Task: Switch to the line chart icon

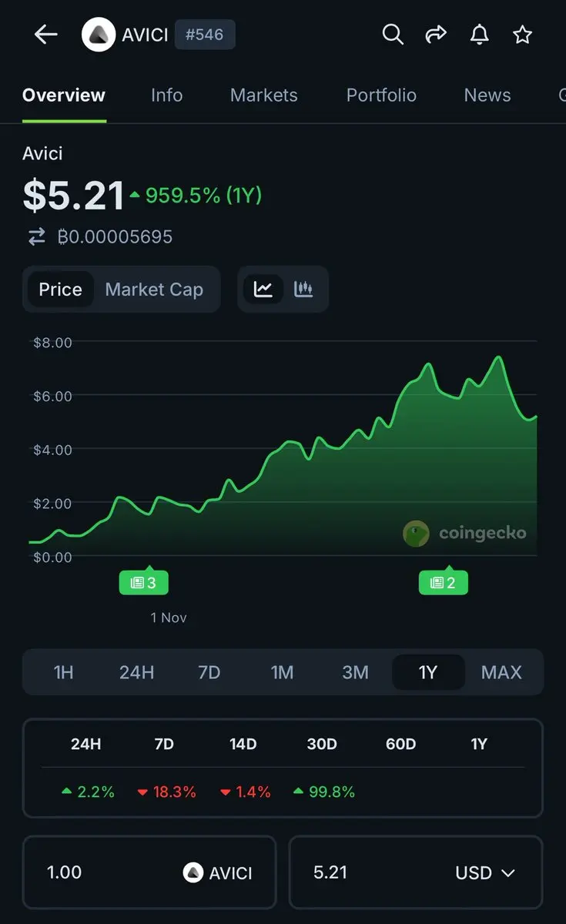Action: tap(263, 290)
